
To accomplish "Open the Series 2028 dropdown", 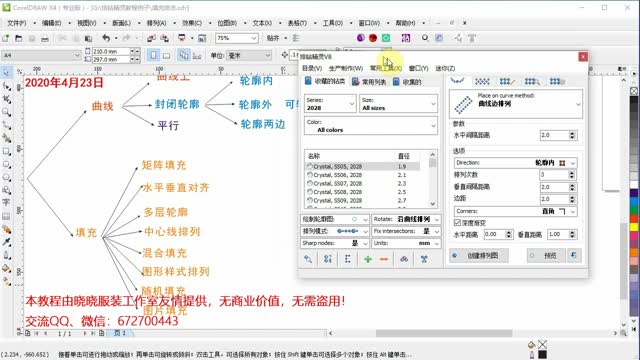I will pos(330,104).
